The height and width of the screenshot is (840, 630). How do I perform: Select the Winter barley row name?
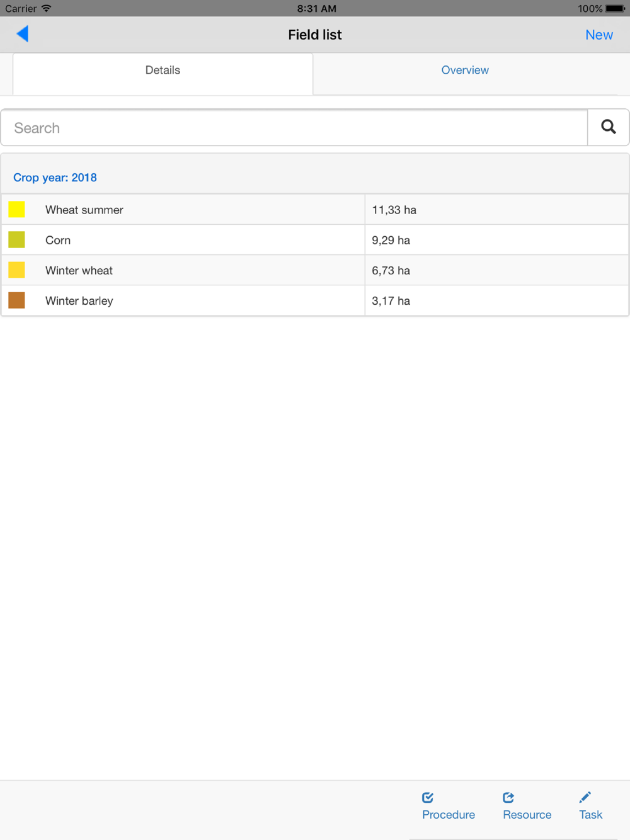(x=79, y=301)
